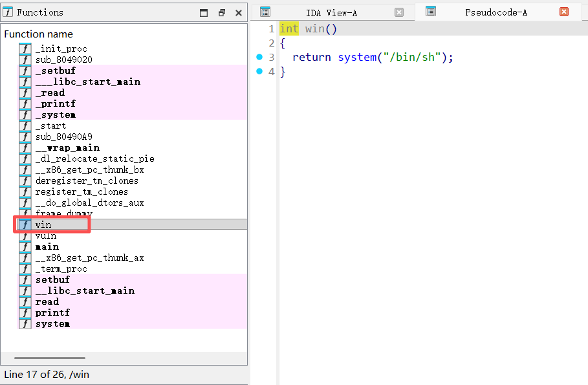Screen dimensions: 588x385
Task: Select the win function in list
Action: (x=43, y=225)
